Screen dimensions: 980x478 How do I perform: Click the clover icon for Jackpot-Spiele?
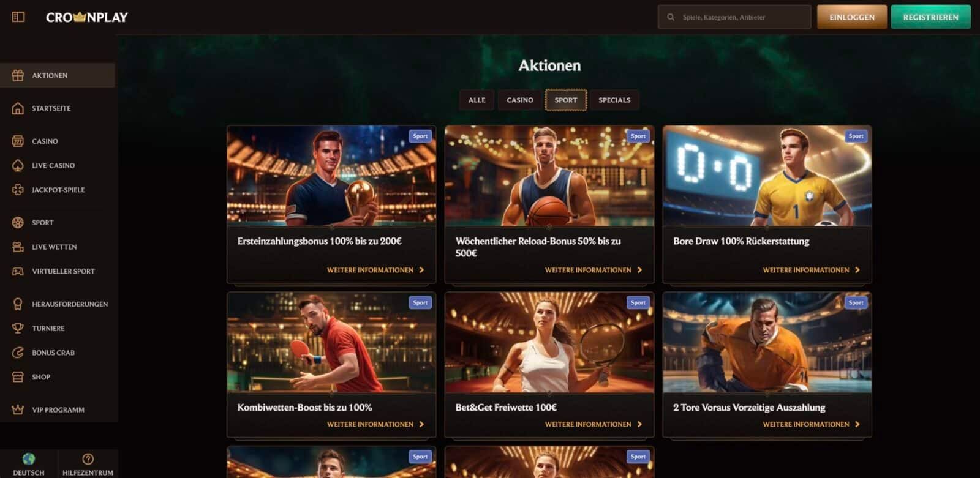click(x=18, y=190)
